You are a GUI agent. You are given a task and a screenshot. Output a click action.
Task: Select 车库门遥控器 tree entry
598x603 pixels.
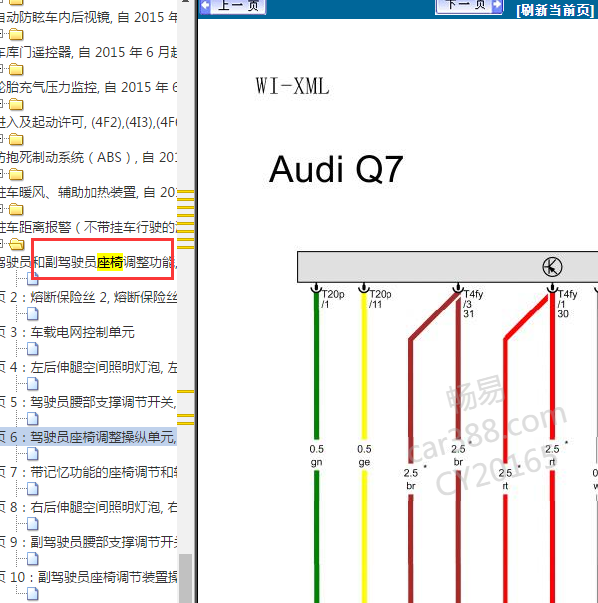click(x=88, y=52)
